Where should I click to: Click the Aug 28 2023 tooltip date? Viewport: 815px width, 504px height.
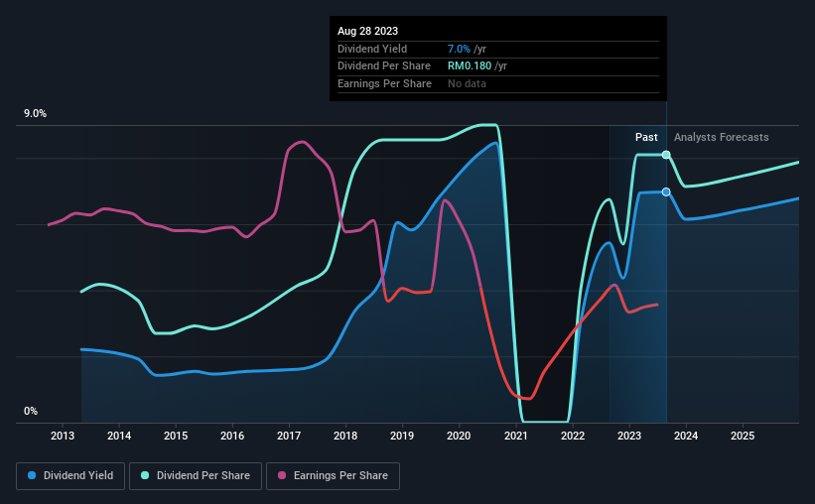[x=367, y=31]
